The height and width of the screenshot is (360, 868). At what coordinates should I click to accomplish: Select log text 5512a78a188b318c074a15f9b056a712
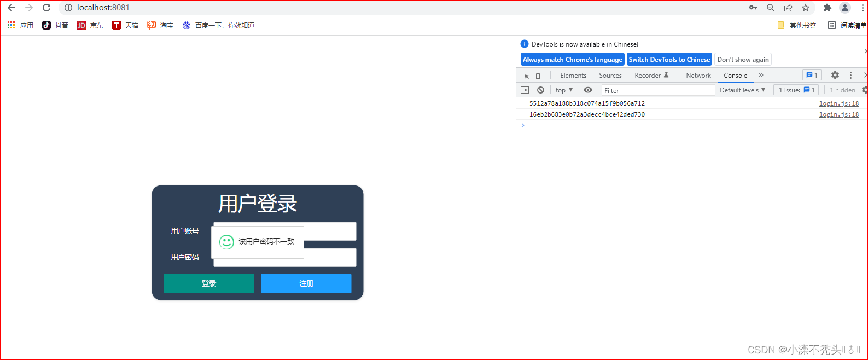tap(587, 103)
